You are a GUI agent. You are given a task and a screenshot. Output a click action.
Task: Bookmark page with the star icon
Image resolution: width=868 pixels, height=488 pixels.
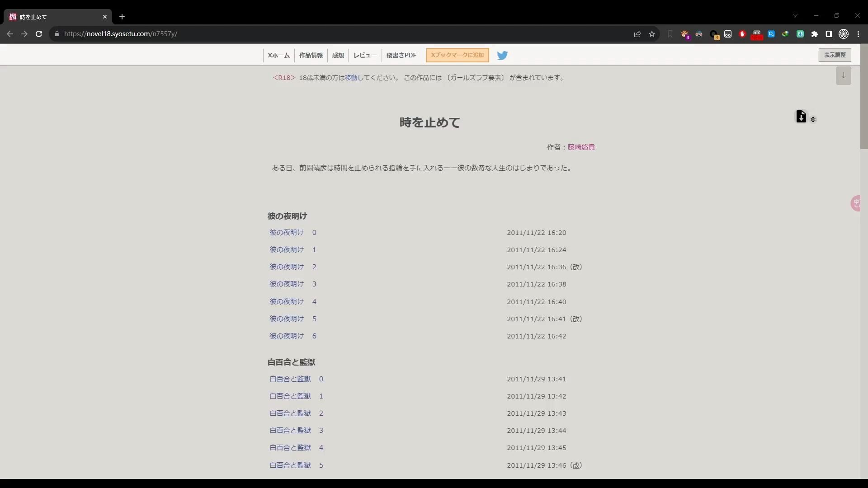pyautogui.click(x=652, y=34)
